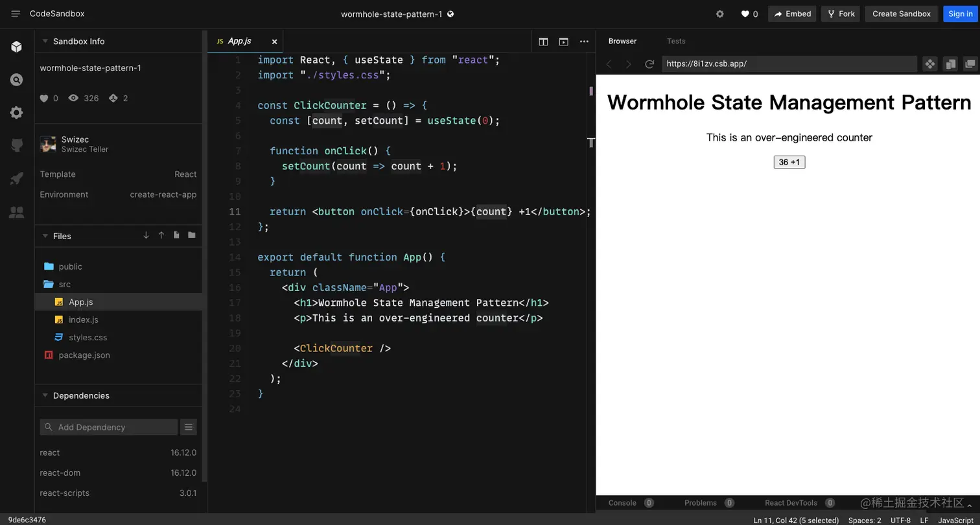
Task: Like the sandbox with the heart counter
Action: [x=749, y=14]
